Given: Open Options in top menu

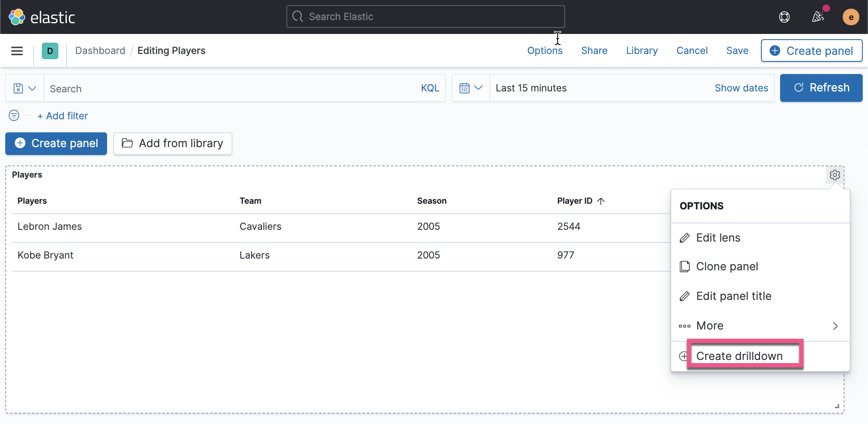Looking at the screenshot, I should pos(545,50).
